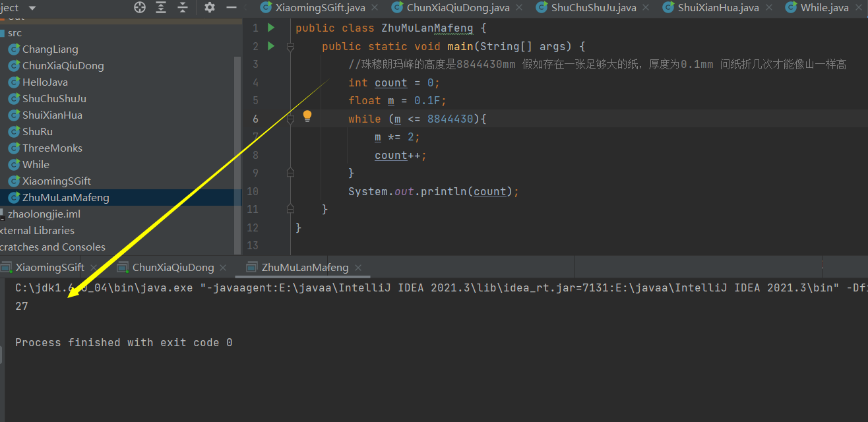Screen dimensions: 868x422
Task: Select HelloJava class in project tree
Action: (x=45, y=82)
